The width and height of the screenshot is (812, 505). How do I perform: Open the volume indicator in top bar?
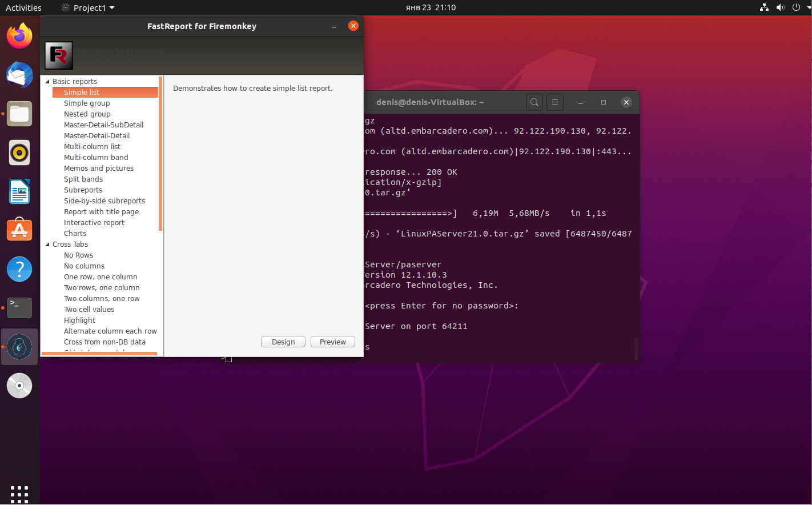(x=780, y=7)
